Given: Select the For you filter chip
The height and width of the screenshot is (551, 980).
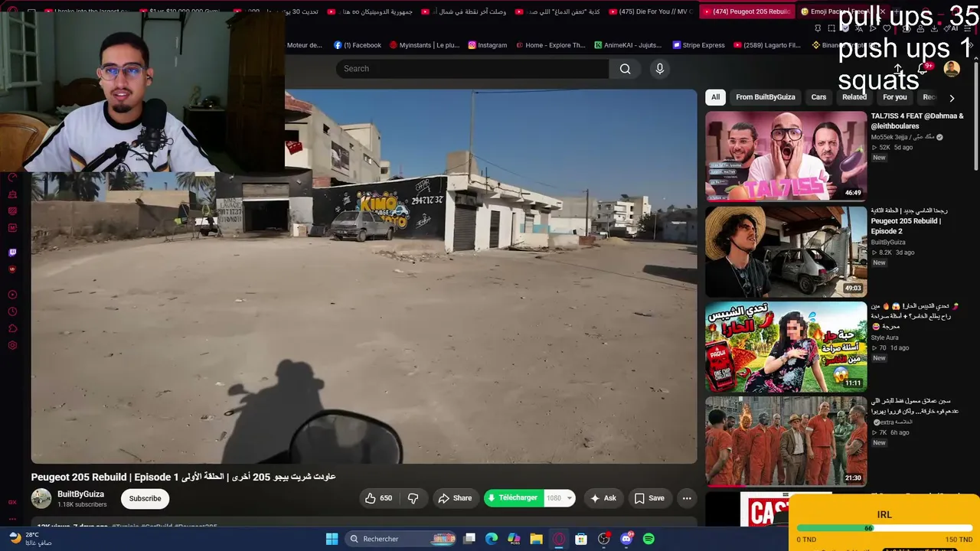Looking at the screenshot, I should pos(894,97).
